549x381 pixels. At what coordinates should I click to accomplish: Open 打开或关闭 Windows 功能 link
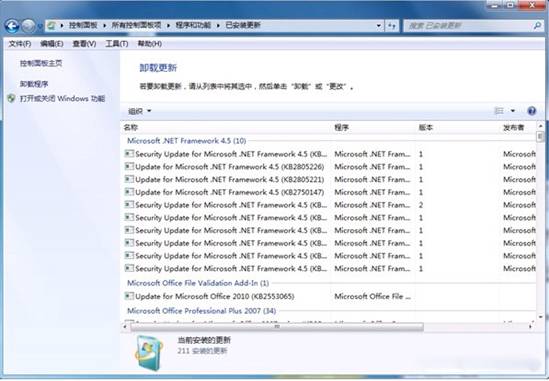pos(62,99)
